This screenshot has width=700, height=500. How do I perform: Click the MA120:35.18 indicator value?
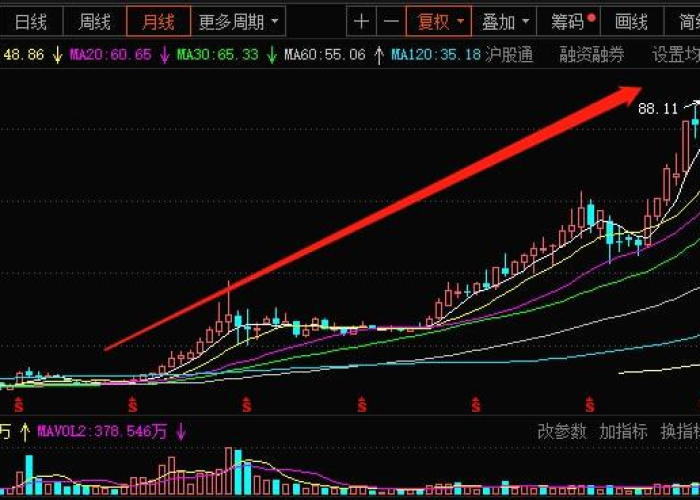[x=436, y=55]
